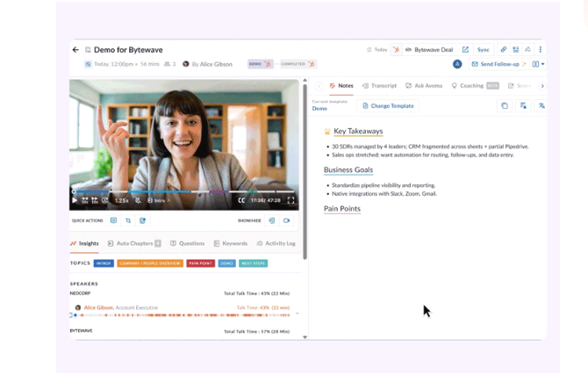The height and width of the screenshot is (373, 588).
Task: Toggle the show/hide video camera icon
Action: click(286, 220)
